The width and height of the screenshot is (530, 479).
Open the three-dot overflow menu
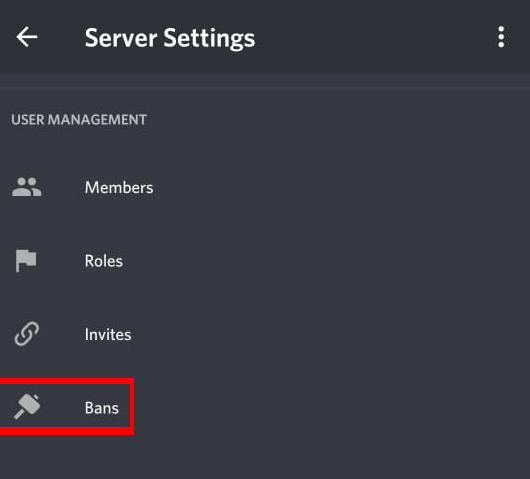[501, 37]
